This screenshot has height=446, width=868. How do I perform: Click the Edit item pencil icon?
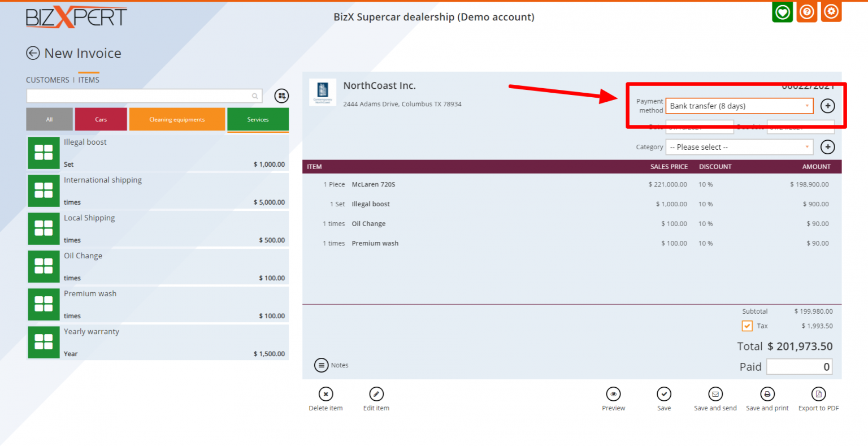376,394
